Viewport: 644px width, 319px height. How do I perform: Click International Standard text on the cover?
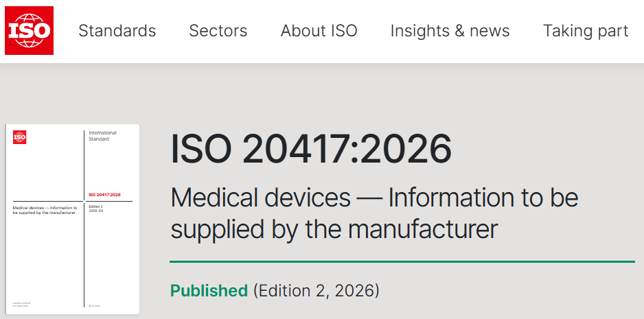tap(102, 136)
